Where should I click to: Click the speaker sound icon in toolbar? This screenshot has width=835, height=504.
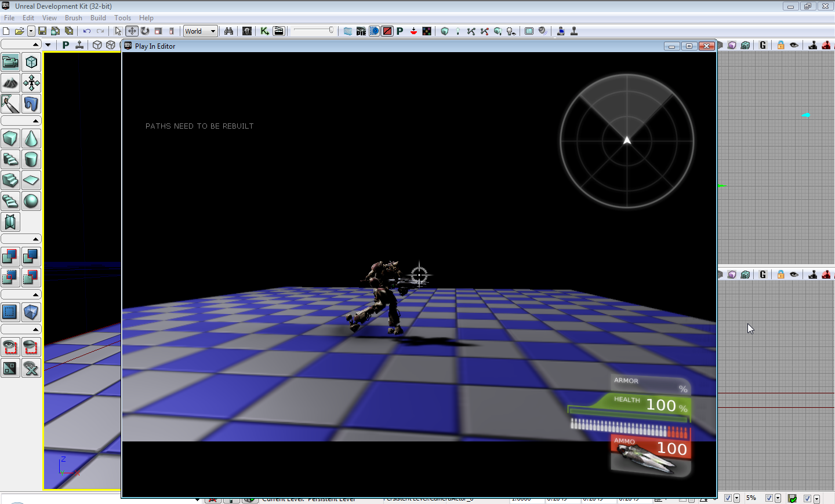[543, 31]
